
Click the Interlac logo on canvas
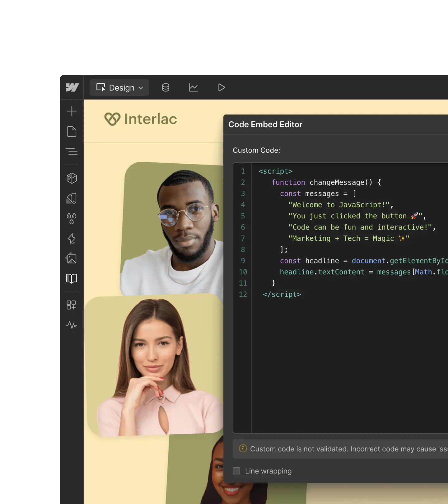point(141,119)
